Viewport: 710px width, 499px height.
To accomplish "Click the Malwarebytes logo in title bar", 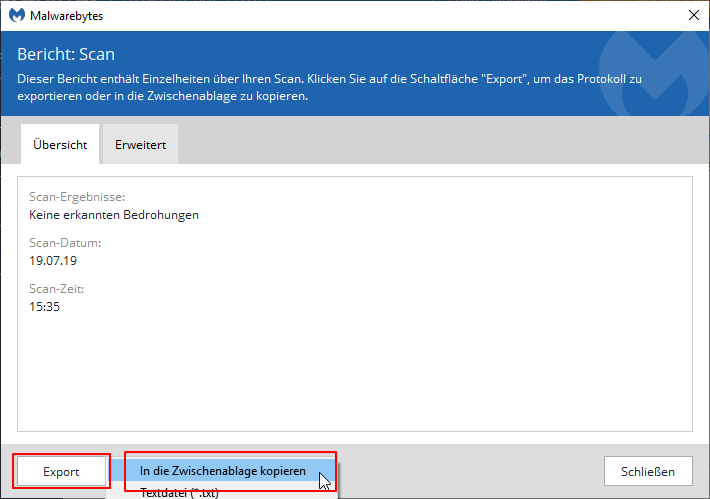I will point(17,15).
